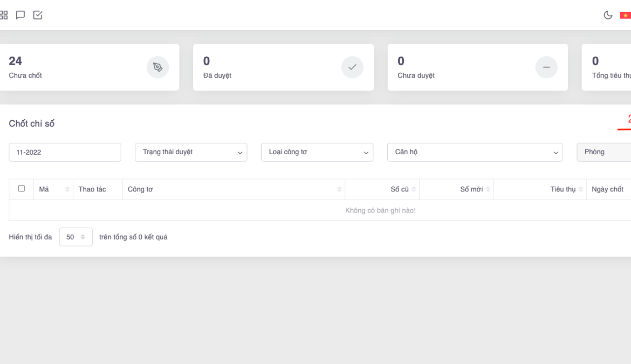Sort by Tiêu thụ column header
Viewport: 631px width, 364px height.
(x=566, y=189)
